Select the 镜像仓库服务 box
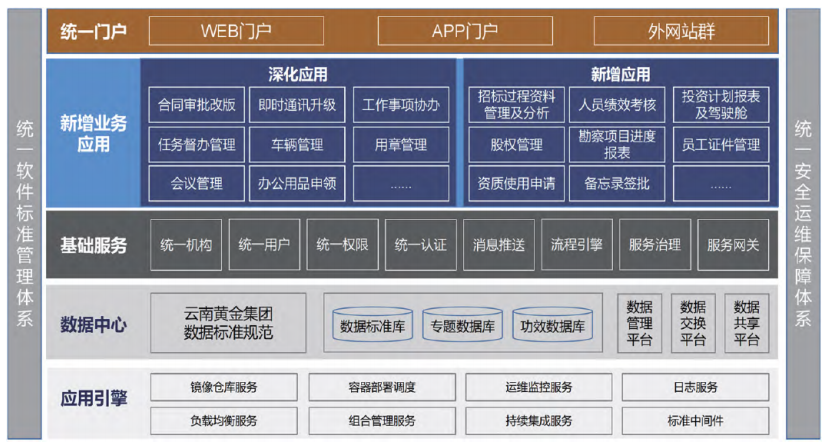 [223, 387]
